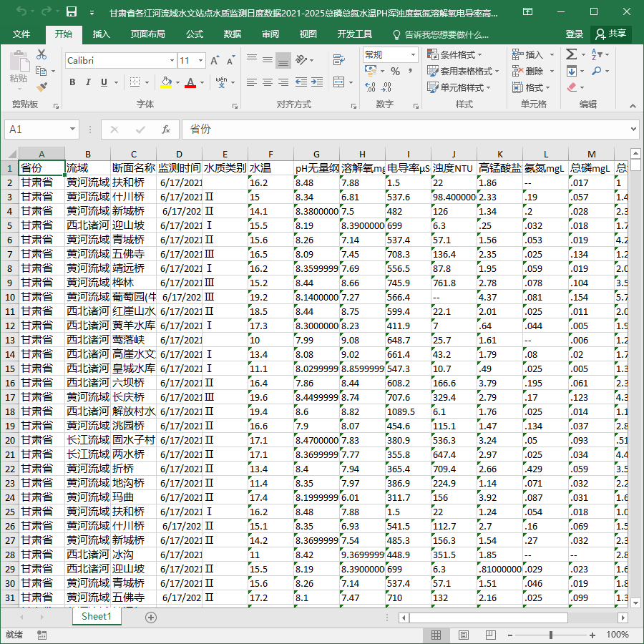Click the AutoSum sigma icon
Image resolution: width=644 pixels, height=644 pixels.
pos(571,54)
